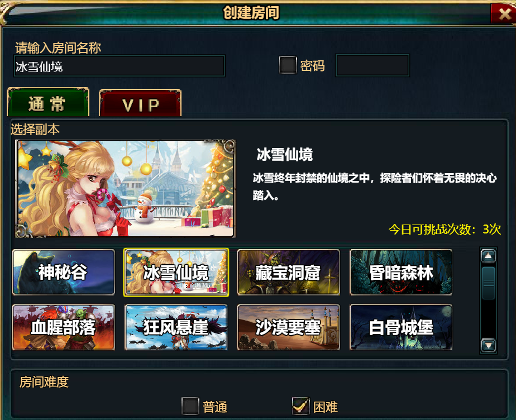The image size is (516, 420).
Task: Click the password input field
Action: (x=372, y=65)
